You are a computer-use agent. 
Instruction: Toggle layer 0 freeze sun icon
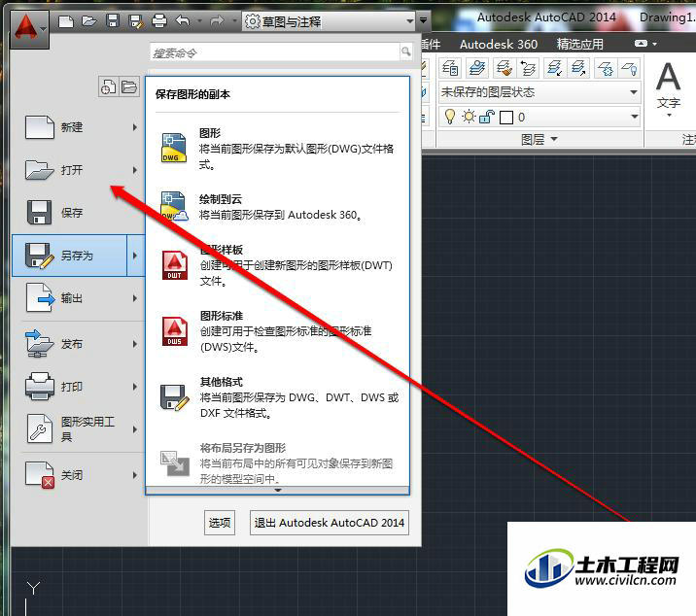click(469, 117)
